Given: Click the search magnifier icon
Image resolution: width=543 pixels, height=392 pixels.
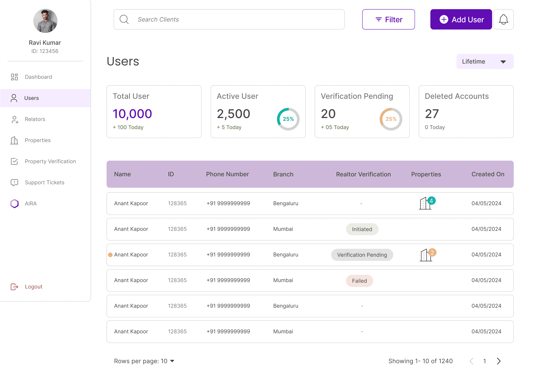Looking at the screenshot, I should tap(124, 19).
